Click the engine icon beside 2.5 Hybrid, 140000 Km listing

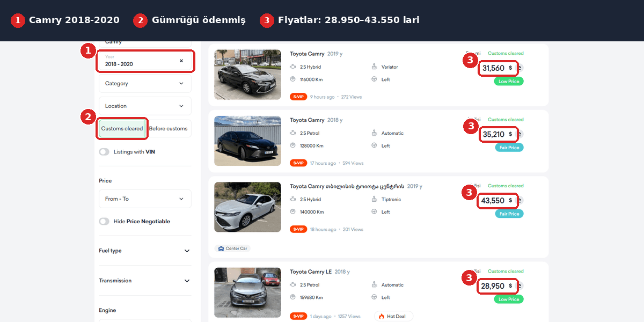[x=293, y=199]
